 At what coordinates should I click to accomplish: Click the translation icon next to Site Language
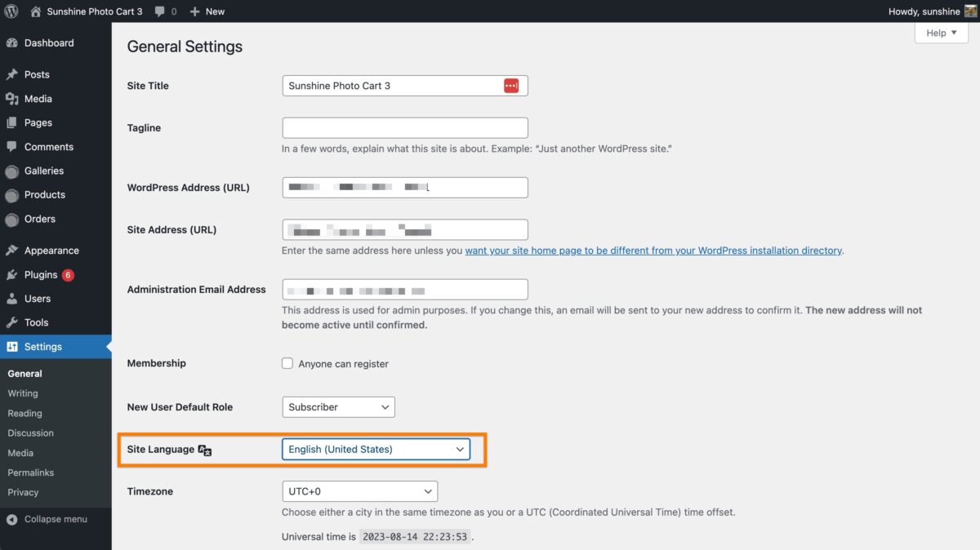tap(205, 450)
